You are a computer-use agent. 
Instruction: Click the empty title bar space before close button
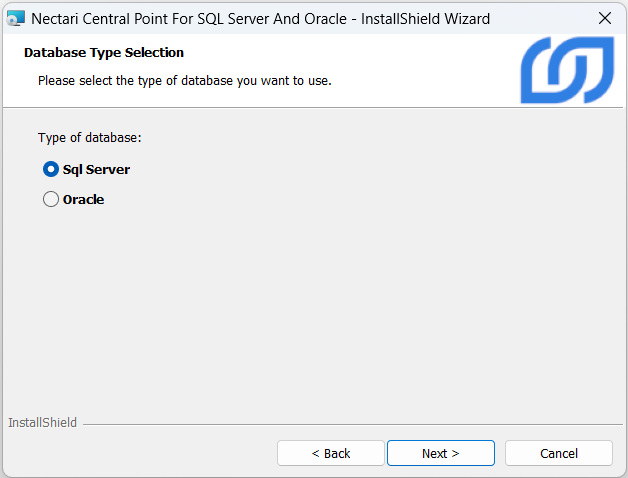[540, 18]
